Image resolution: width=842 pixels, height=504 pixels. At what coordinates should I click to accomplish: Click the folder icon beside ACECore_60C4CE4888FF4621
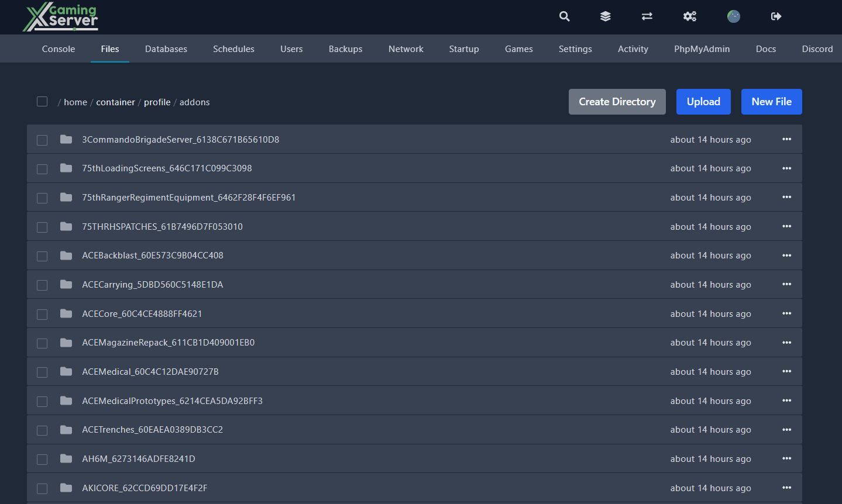66,313
